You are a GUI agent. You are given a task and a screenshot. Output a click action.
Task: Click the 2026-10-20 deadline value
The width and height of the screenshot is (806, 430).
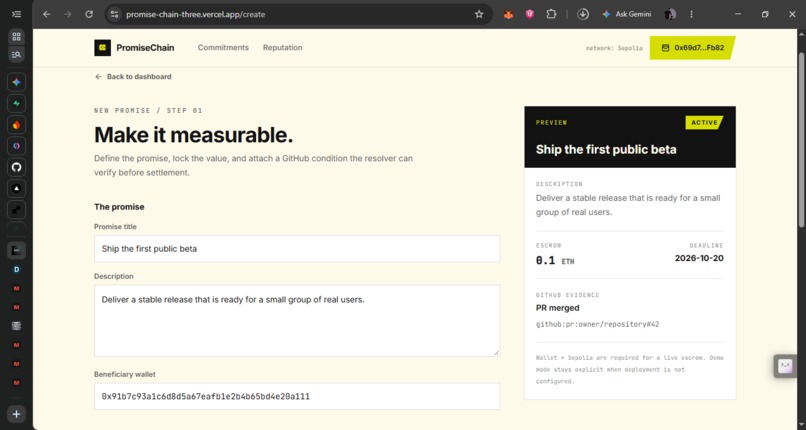tap(699, 258)
